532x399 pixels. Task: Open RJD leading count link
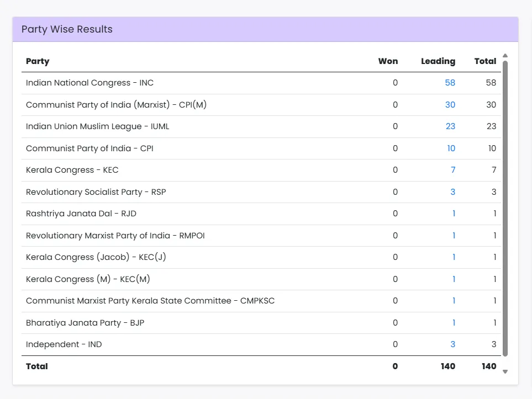point(454,214)
